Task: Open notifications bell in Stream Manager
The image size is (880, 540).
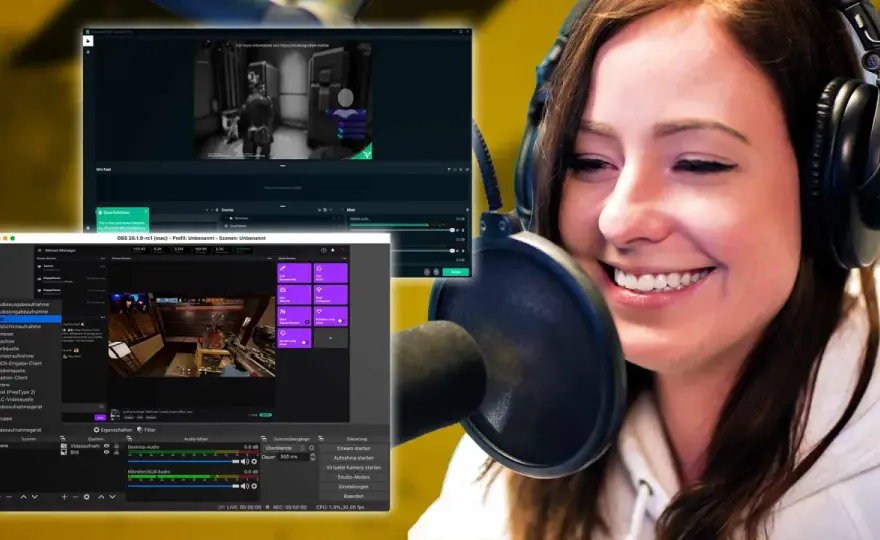Action: tap(333, 250)
